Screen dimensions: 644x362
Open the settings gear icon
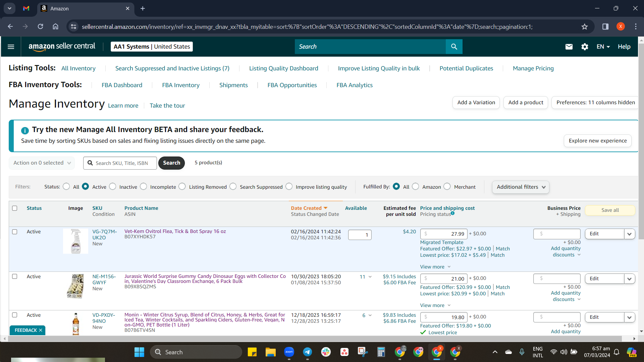[x=585, y=47]
